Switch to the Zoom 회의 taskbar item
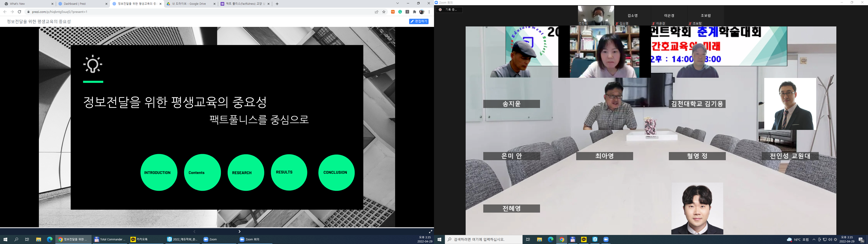 click(255, 240)
